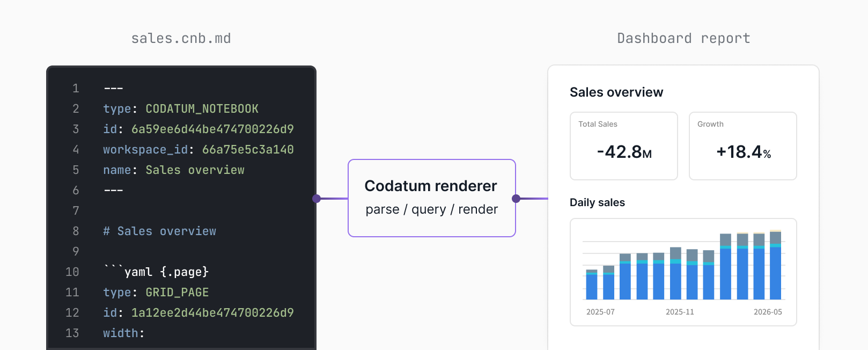
Task: Click the connector dot on the renderer's right side
Action: click(516, 199)
